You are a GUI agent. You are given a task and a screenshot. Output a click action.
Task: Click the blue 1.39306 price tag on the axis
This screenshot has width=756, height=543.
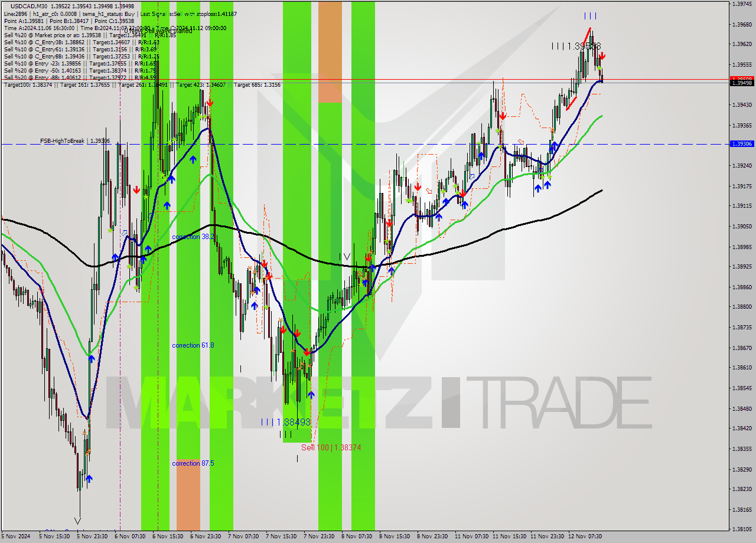click(x=741, y=144)
